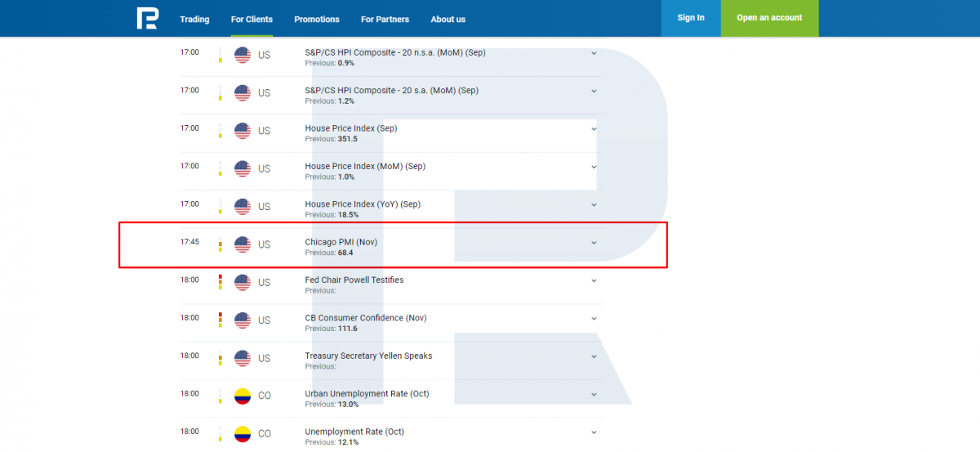Open the Trading menu
Image resolution: width=980 pixels, height=452 pixels.
(x=194, y=19)
